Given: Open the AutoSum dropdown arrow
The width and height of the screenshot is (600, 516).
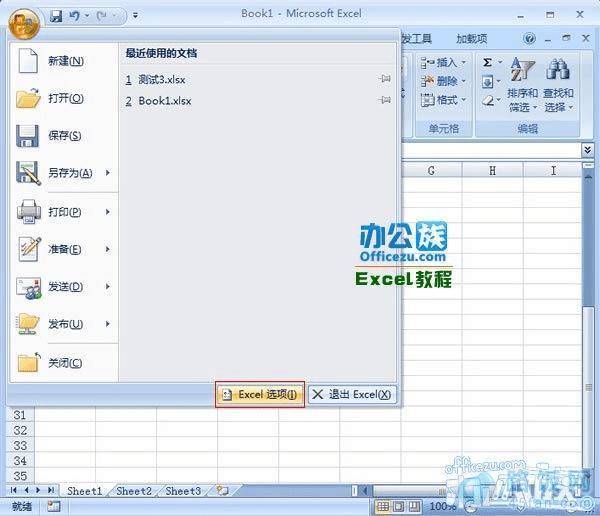Looking at the screenshot, I should pos(500,62).
